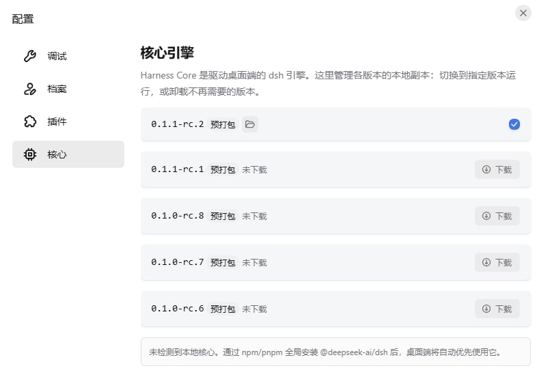The height and width of the screenshot is (392, 537).
Task: Close the 配置 dialog
Action: [x=523, y=13]
